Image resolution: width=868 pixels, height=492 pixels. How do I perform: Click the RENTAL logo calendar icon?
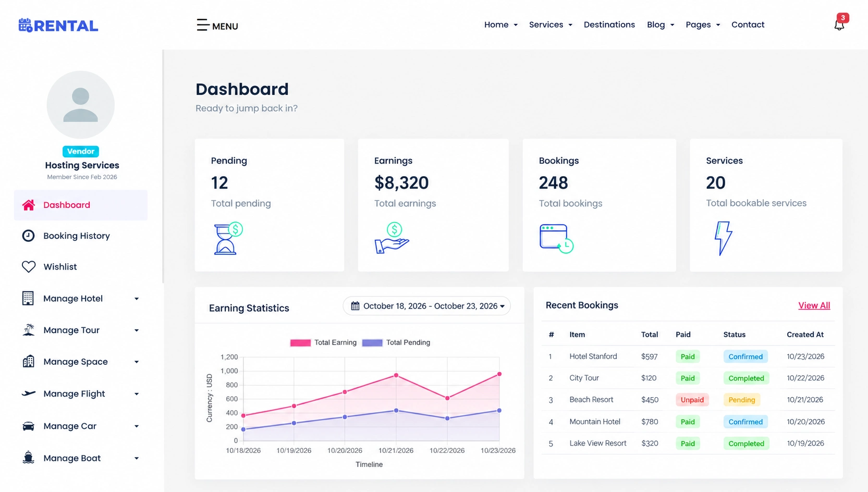26,25
